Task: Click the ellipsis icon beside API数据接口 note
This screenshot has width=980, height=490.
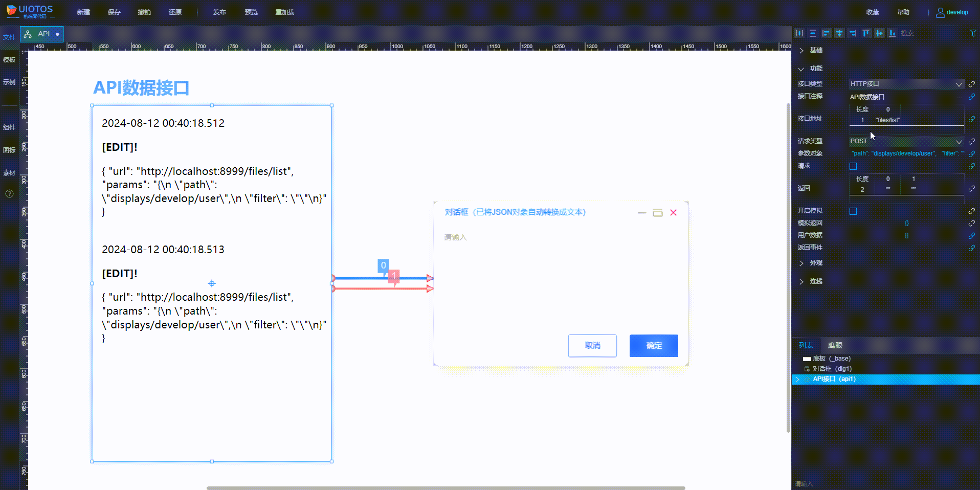Action: [960, 97]
